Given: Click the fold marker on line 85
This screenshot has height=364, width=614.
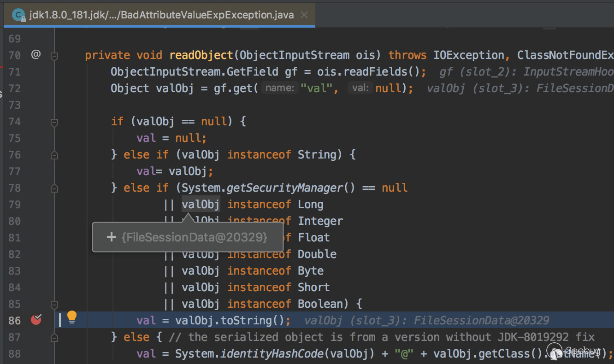Looking at the screenshot, I should pyautogui.click(x=54, y=305).
